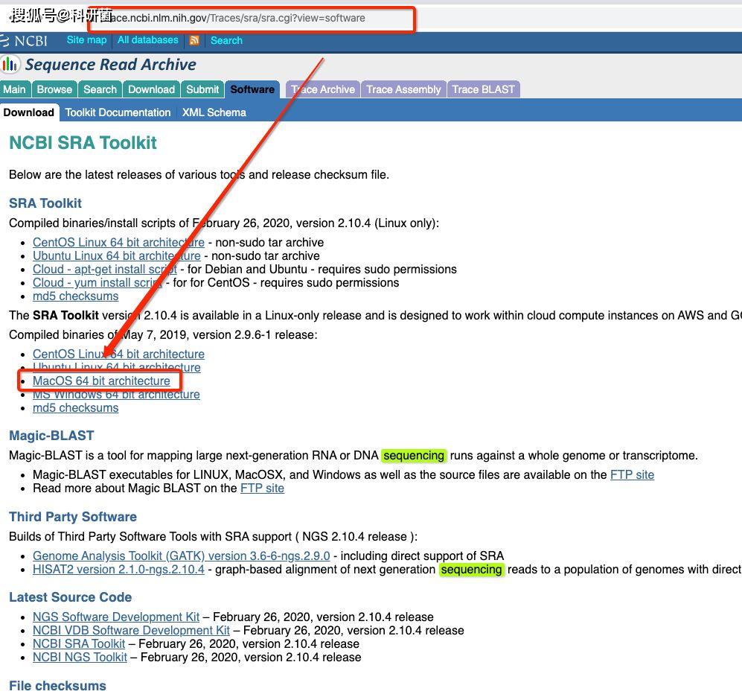Open the FTP site link after 'Read more about Magic BLAST'
The height and width of the screenshot is (700, 742).
tap(262, 489)
